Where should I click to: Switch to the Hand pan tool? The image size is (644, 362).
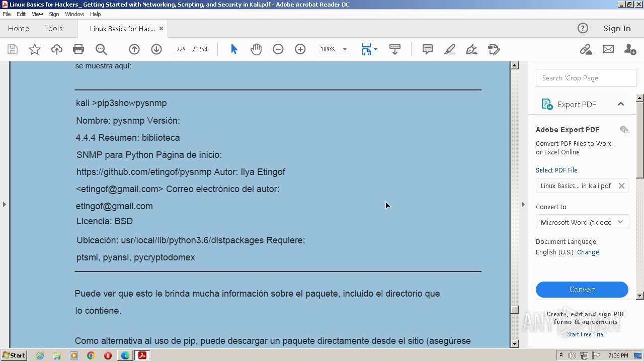(x=256, y=49)
